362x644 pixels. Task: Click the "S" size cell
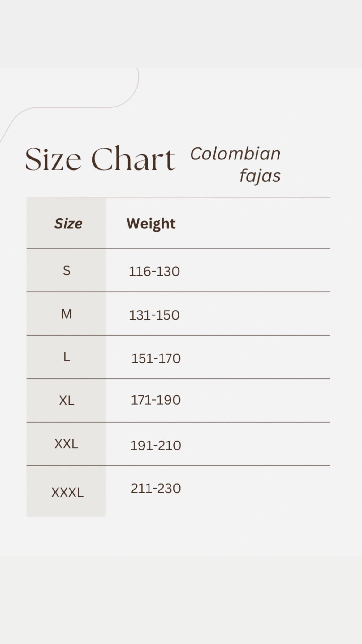click(x=67, y=271)
